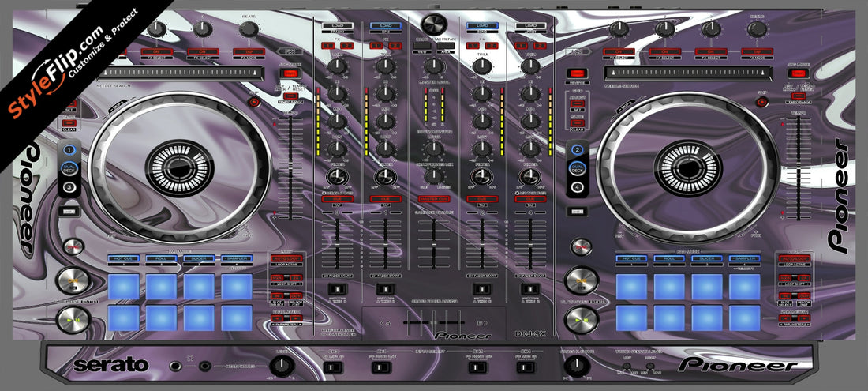Click the rotary browse selector knob
Screen dimensions: 868x391
coord(433,24)
